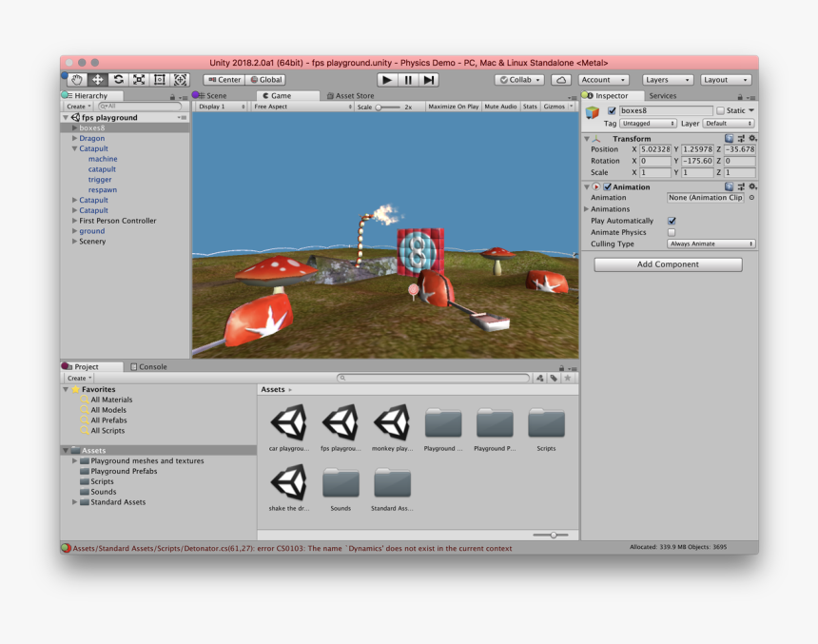This screenshot has width=818, height=644.
Task: Click the boxes8 cube object icon
Action: click(593, 112)
